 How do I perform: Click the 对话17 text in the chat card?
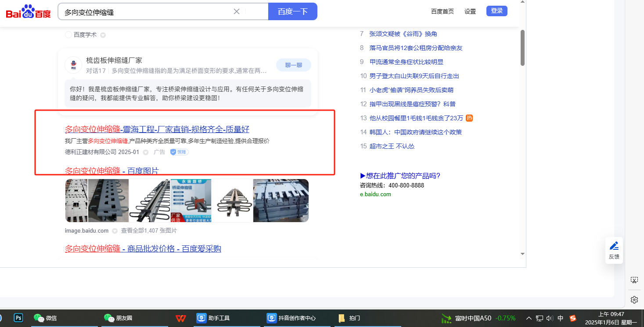(96, 71)
